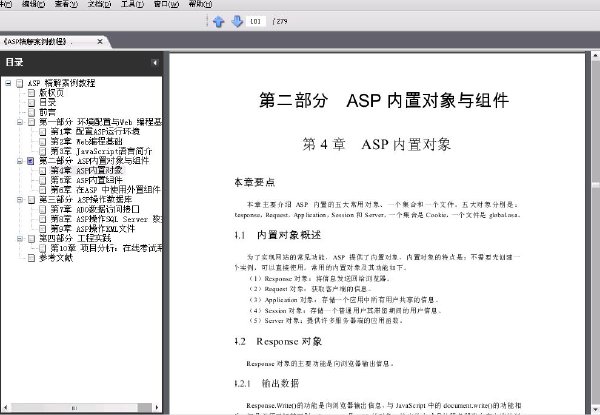Open bookmark 第8章 ASP操作SQL Server
600x415 pixels.
pos(106,219)
